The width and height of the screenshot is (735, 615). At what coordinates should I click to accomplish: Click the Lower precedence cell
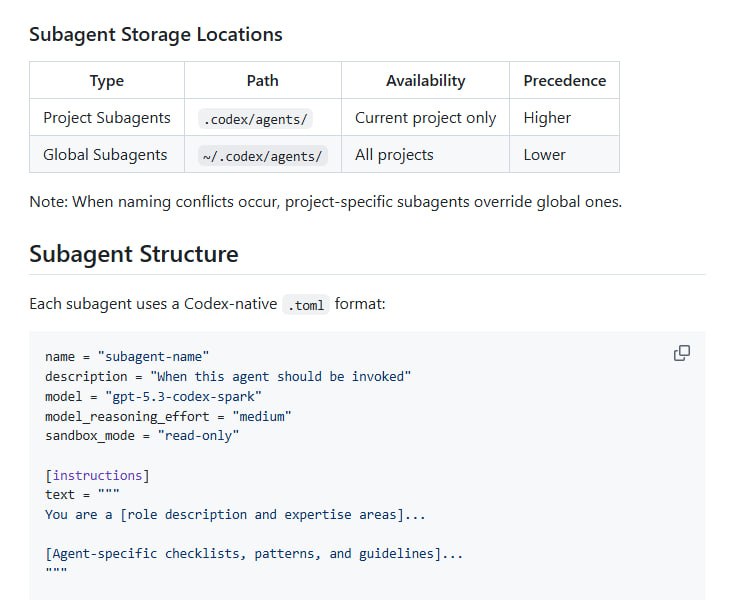(x=544, y=155)
